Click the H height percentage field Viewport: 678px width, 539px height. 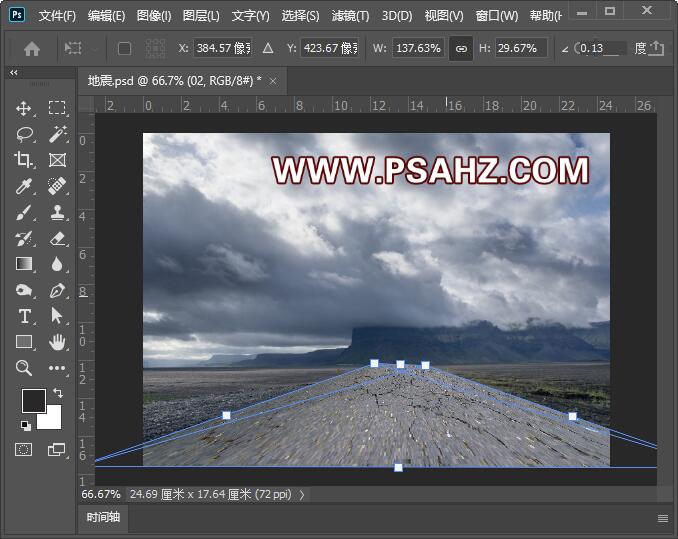[x=521, y=48]
